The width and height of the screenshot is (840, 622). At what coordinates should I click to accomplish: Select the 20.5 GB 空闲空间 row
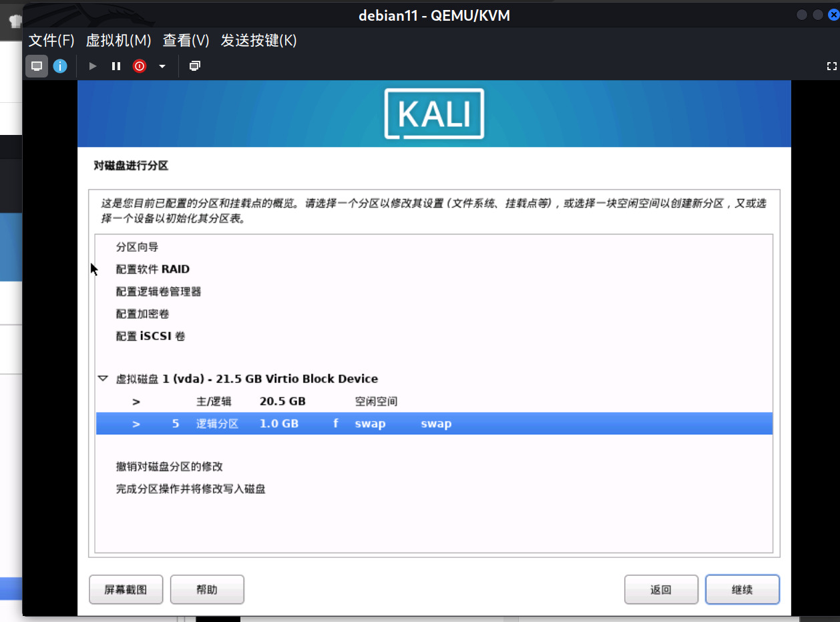click(x=434, y=402)
